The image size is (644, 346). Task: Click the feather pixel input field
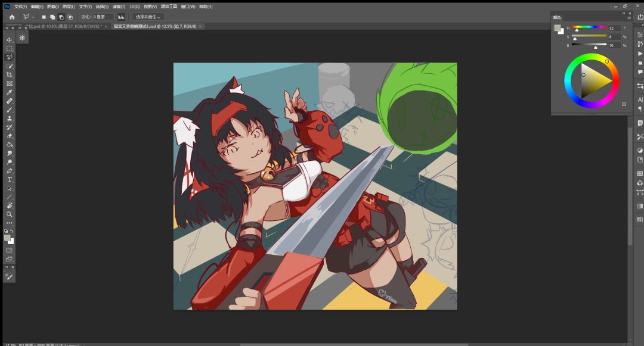point(103,17)
